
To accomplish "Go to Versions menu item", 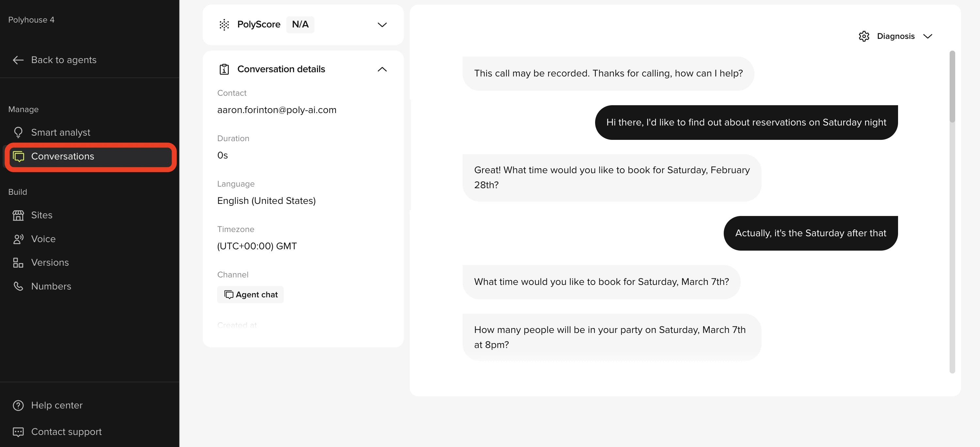I will point(50,263).
